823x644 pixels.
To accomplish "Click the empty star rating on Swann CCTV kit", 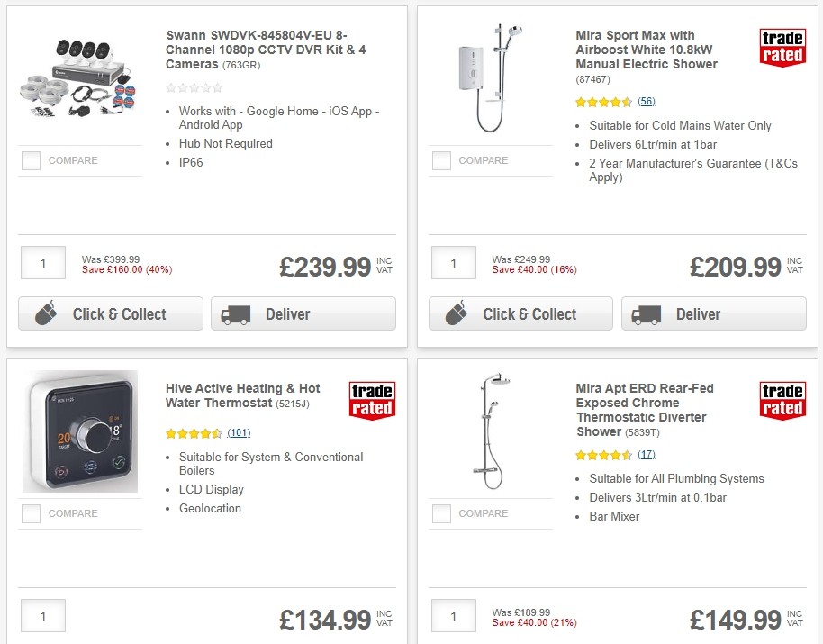I will click(x=194, y=88).
